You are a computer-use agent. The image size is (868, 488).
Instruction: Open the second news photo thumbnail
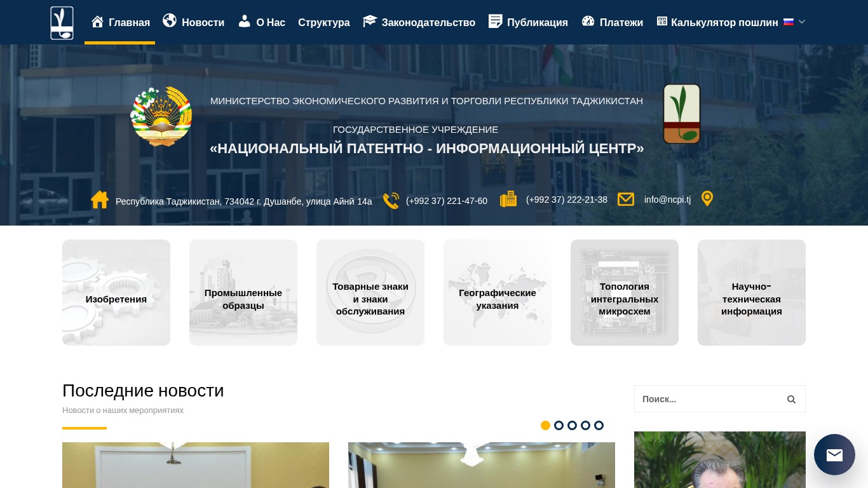482,465
